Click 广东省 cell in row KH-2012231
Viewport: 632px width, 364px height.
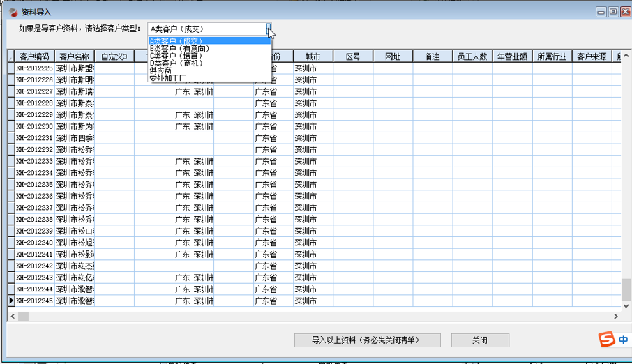click(273, 138)
